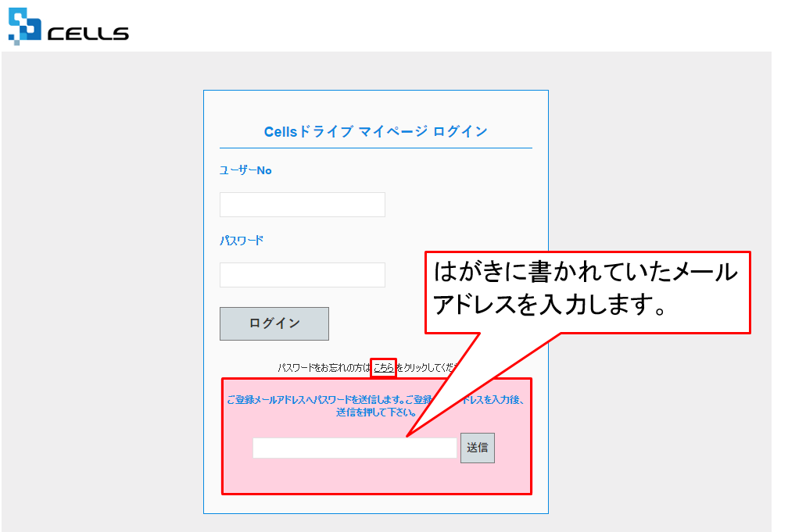This screenshot has width=788, height=532.
Task: Open the こちら password reset link
Action: click(x=383, y=368)
